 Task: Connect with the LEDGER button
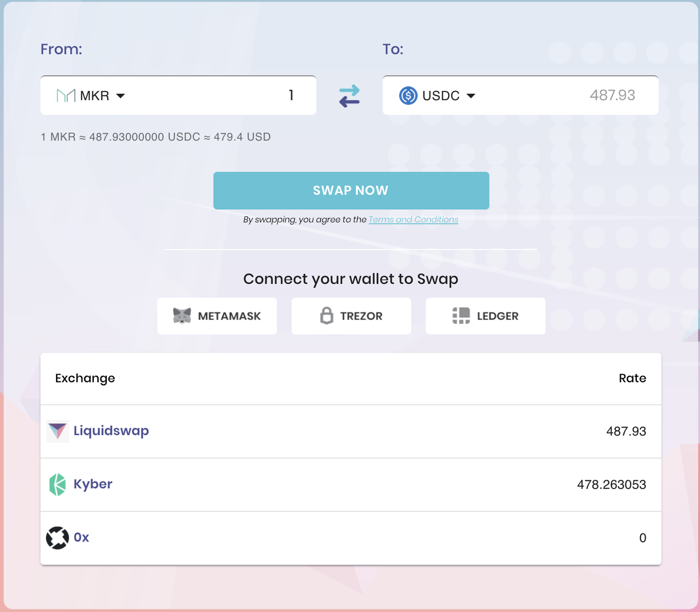point(485,316)
